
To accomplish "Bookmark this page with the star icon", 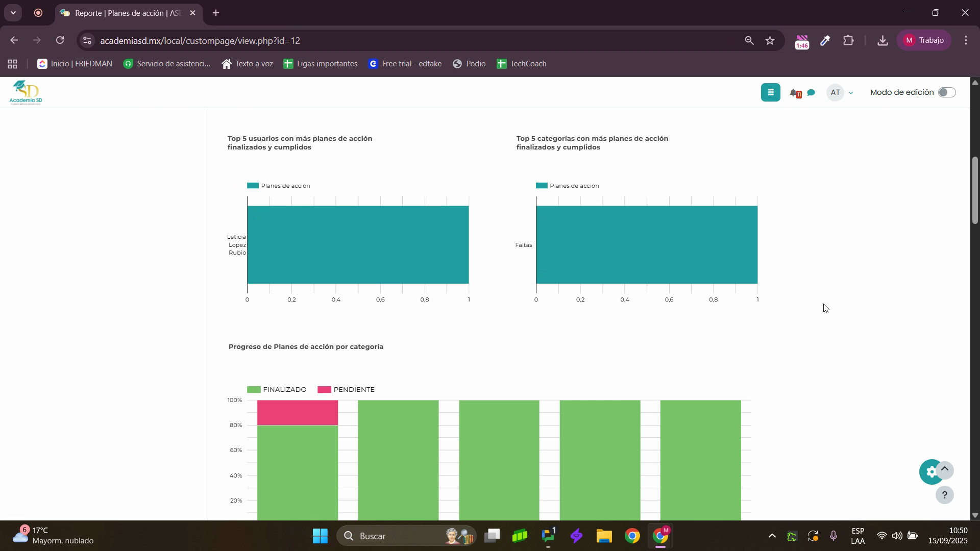I will (x=770, y=41).
